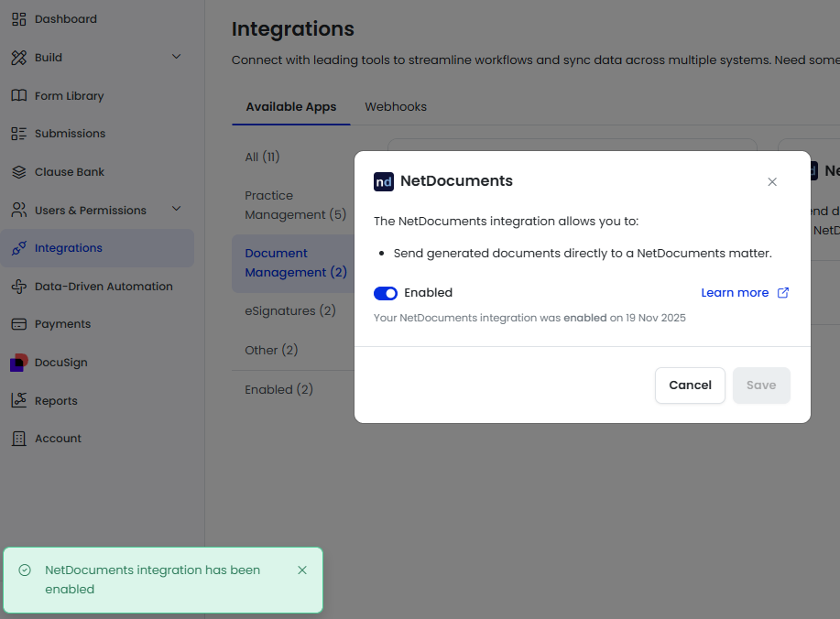Go to the Payments page
The image size is (840, 619).
[x=62, y=324]
